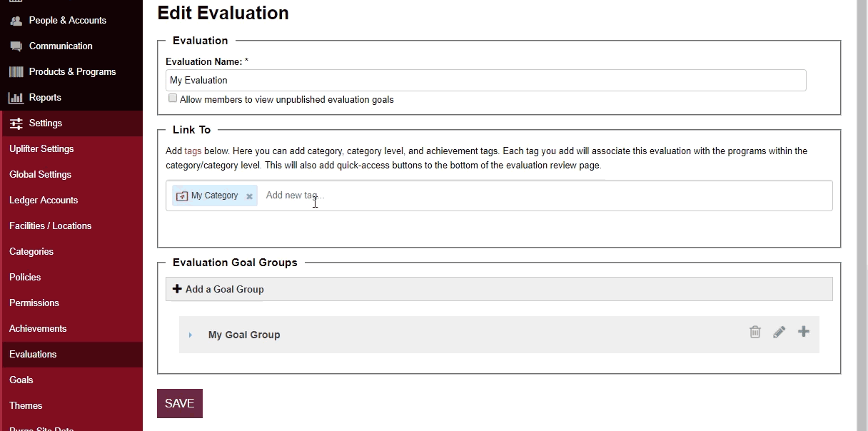Click the Evaluation Name text field
Viewport: 868px width, 431px height.
(x=485, y=81)
